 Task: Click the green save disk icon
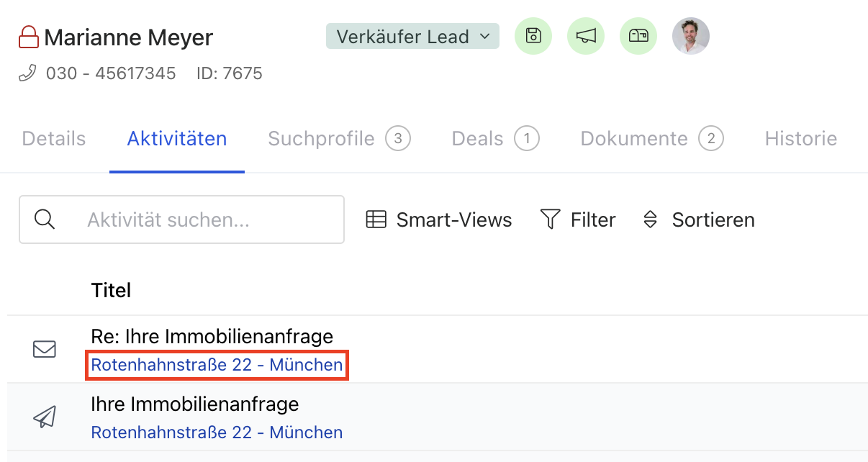[533, 36]
